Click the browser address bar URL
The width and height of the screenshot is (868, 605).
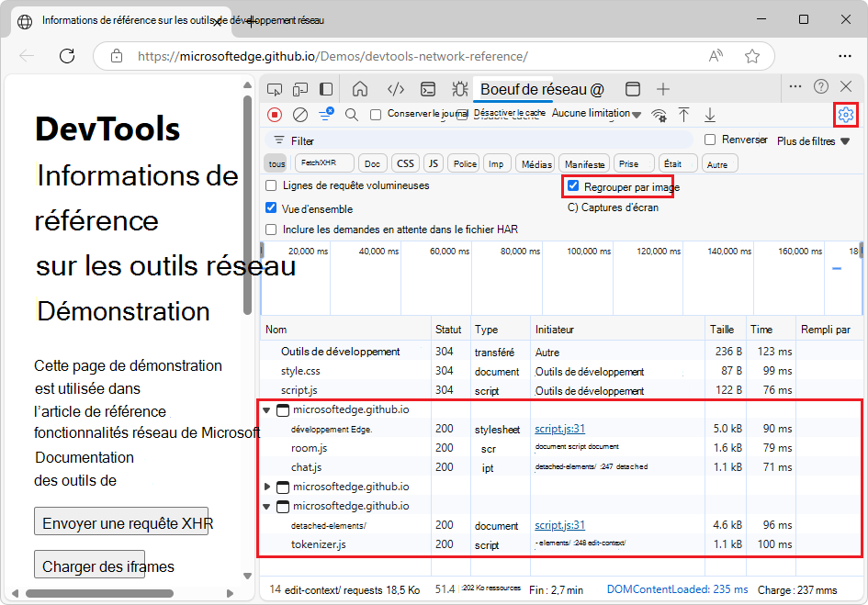333,56
